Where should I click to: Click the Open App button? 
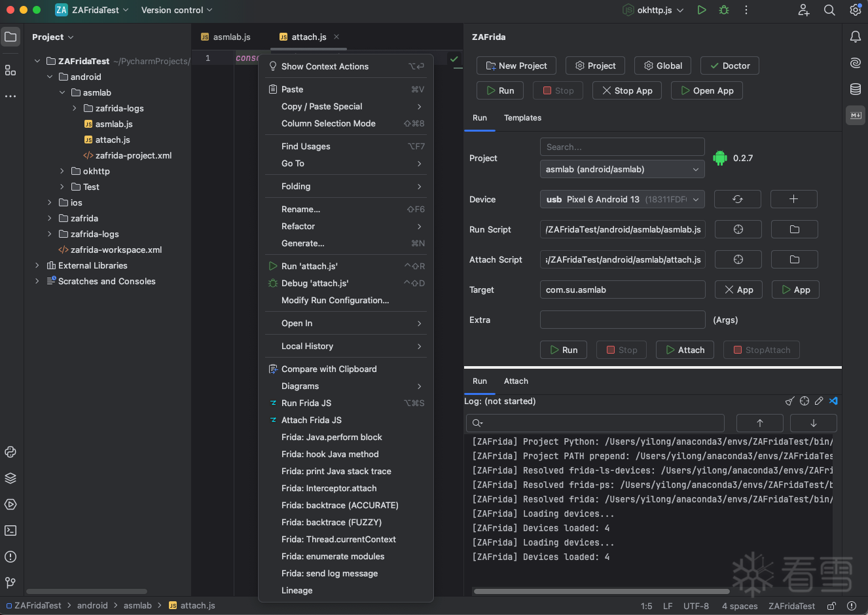click(706, 90)
